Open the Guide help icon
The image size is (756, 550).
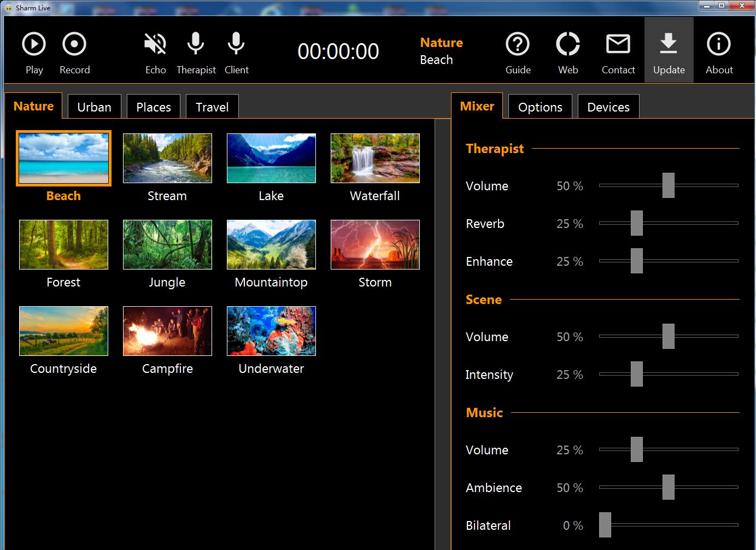click(518, 45)
